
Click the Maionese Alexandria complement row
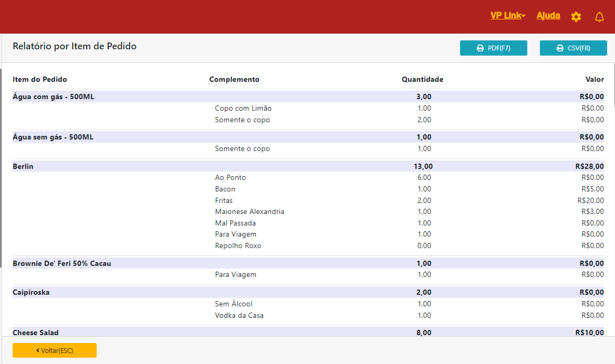tap(249, 212)
